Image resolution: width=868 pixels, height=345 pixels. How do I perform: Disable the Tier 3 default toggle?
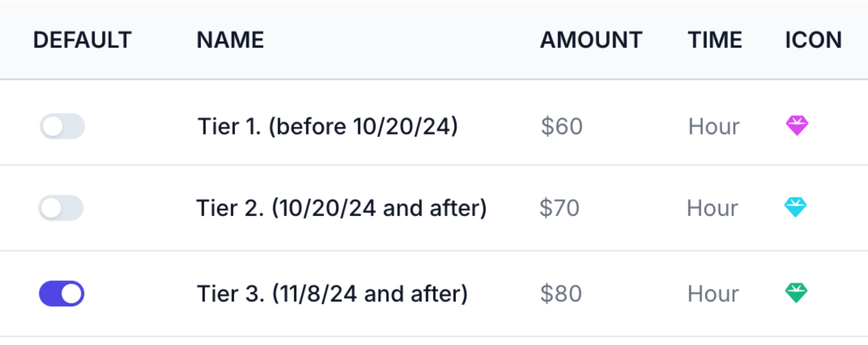62,293
